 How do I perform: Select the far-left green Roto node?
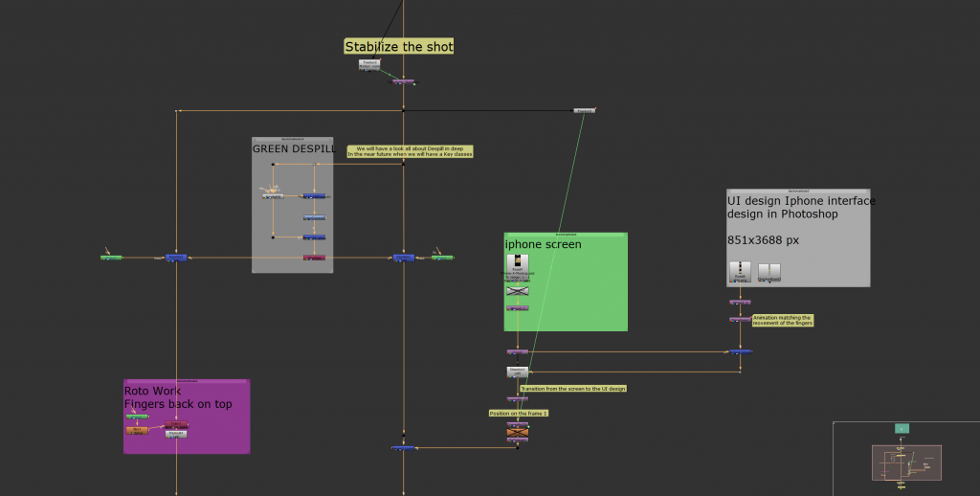point(111,257)
